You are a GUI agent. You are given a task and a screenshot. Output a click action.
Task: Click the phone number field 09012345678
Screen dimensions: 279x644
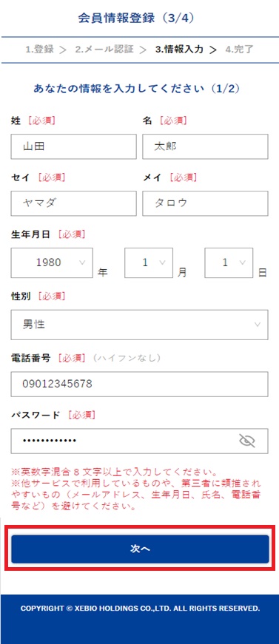(140, 384)
